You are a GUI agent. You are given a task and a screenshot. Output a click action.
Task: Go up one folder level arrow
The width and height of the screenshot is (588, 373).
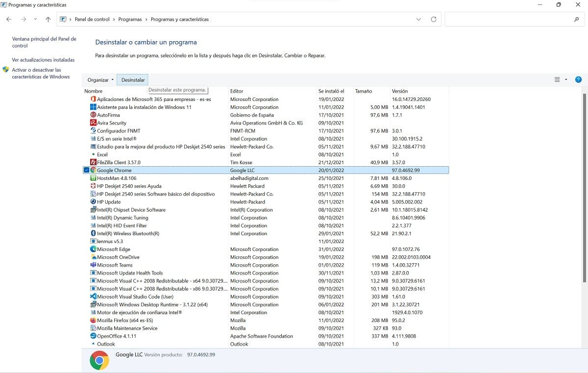[48, 20]
